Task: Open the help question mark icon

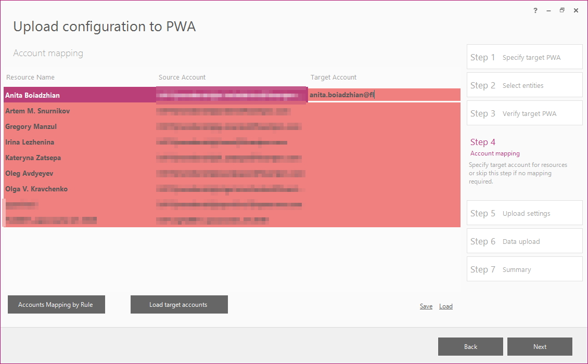Action: (535, 10)
